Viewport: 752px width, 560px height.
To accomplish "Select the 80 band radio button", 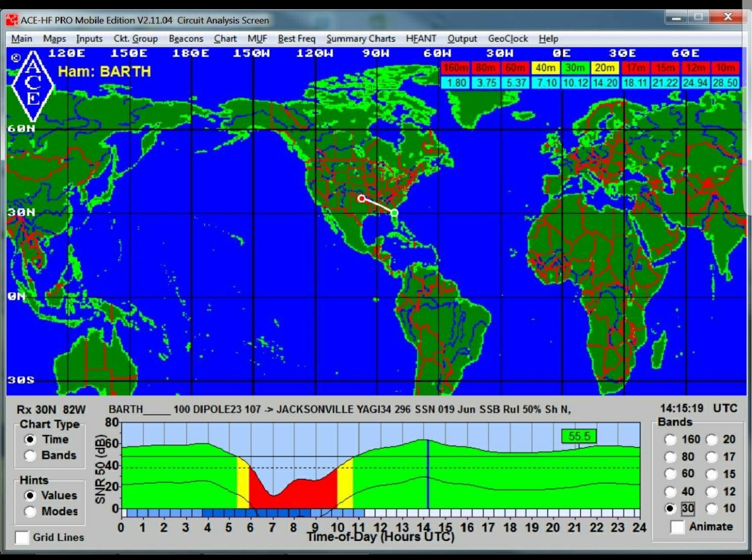I will 671,457.
